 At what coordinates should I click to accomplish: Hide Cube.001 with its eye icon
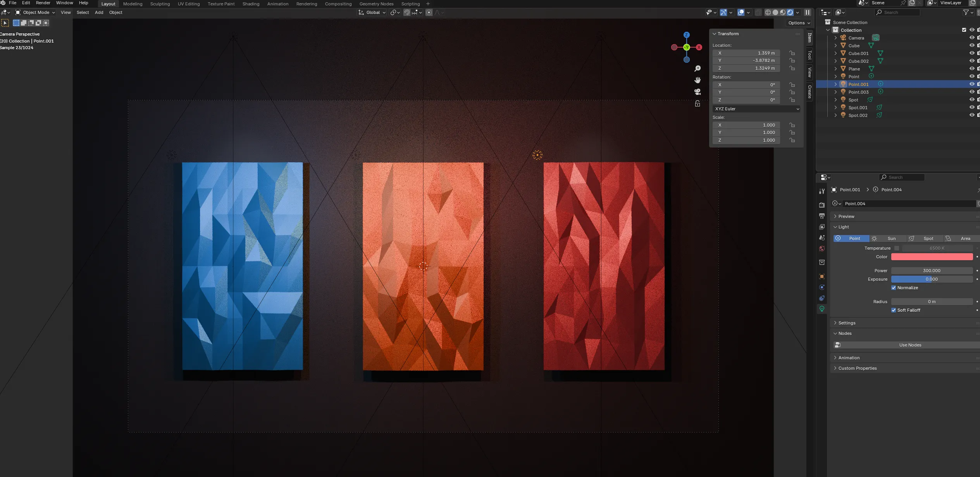[972, 53]
